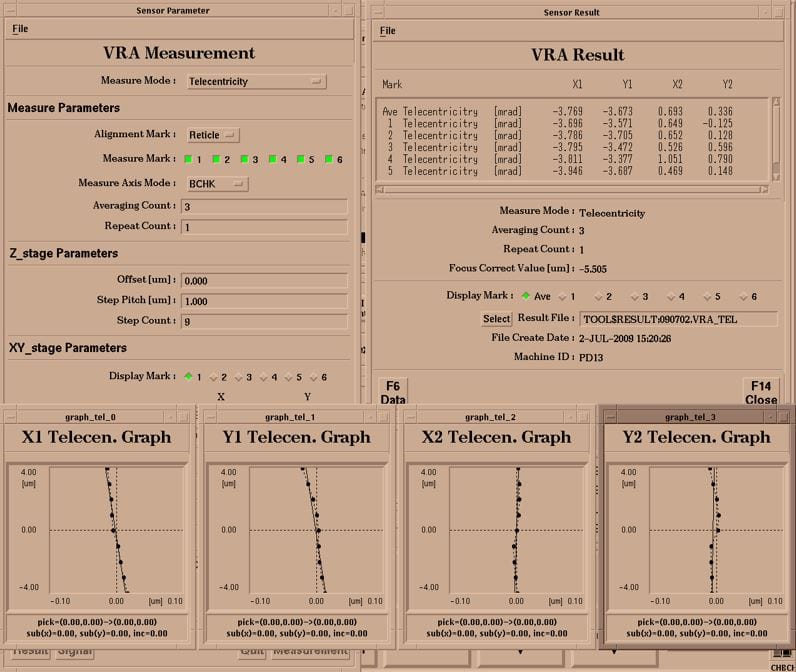Select Display Mark 5 in VRA Result

click(707, 296)
